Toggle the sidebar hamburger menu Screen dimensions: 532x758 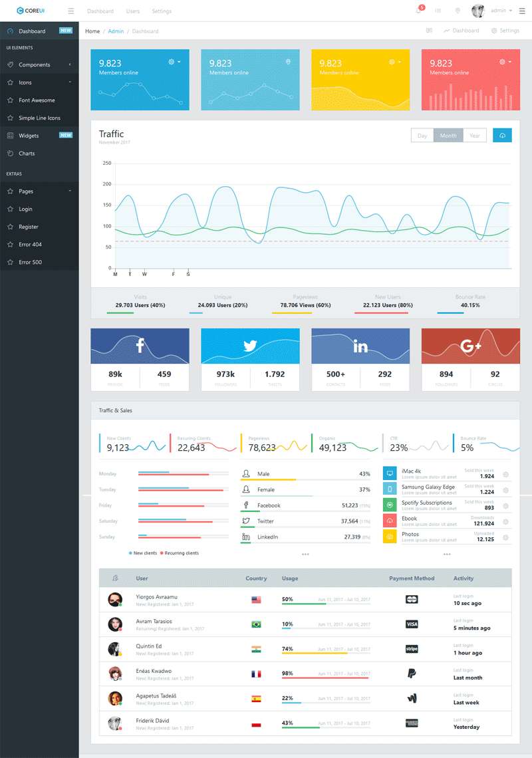pos(71,11)
